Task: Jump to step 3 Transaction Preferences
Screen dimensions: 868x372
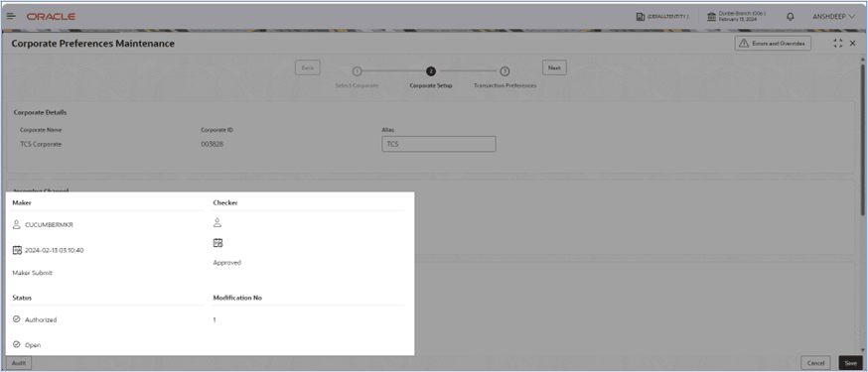Action: point(505,71)
